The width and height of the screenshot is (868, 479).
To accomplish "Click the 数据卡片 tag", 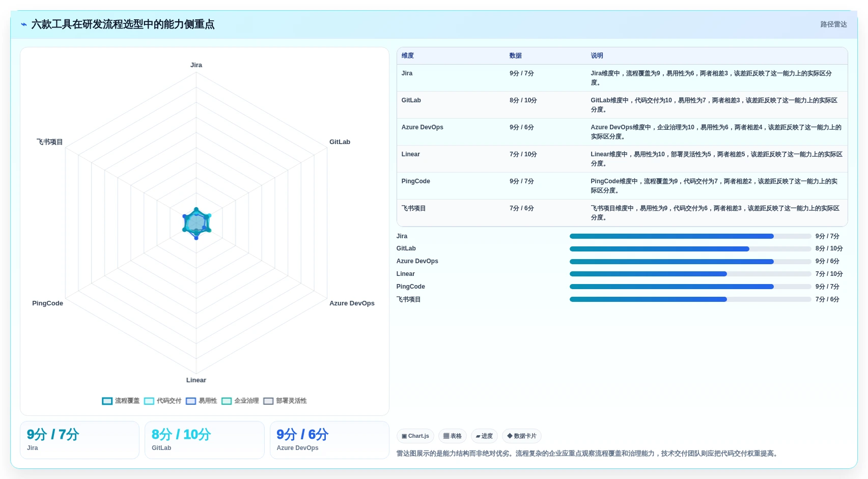I will [x=522, y=436].
